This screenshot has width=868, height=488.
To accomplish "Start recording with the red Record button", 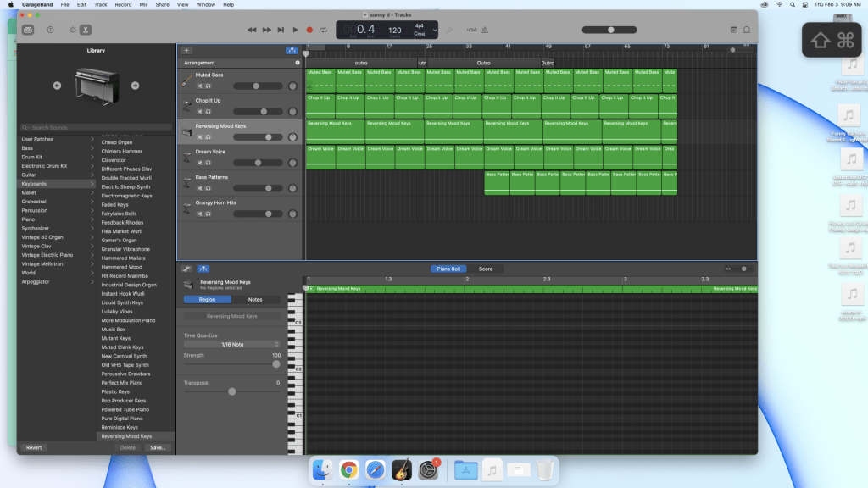I will click(309, 30).
